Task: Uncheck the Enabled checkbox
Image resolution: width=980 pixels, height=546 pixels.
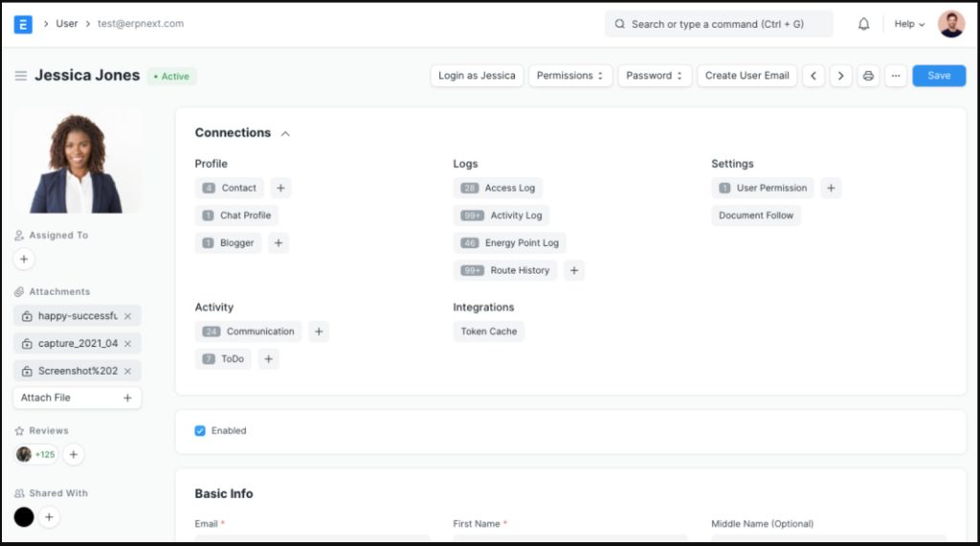Action: [200, 431]
